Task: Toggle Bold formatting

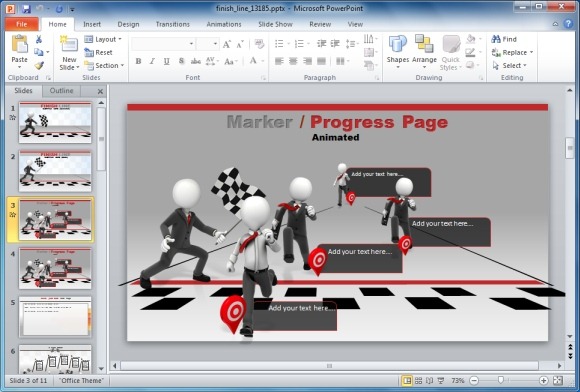Action: [138, 61]
